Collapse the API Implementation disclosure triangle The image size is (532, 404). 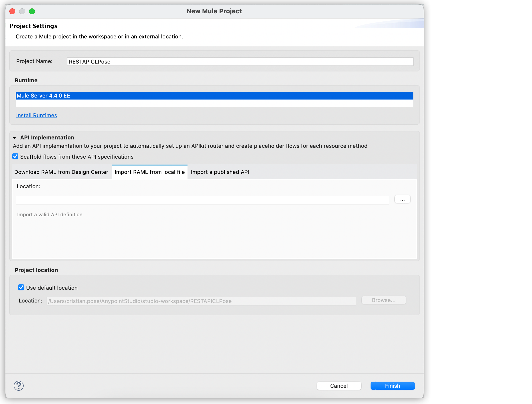coord(15,138)
